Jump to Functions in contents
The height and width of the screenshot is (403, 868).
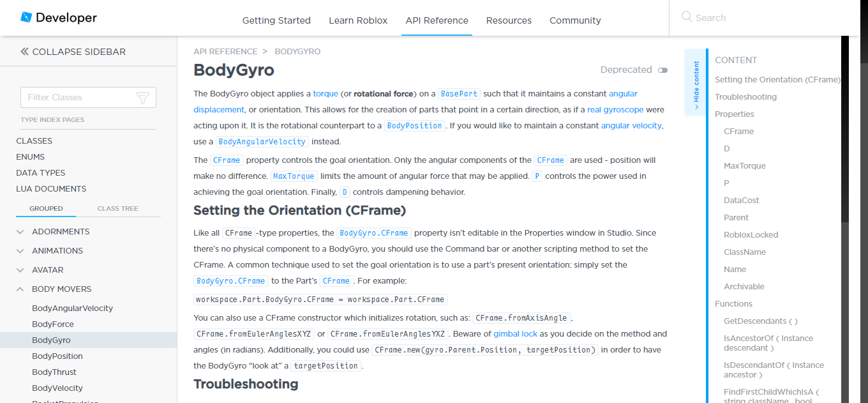pyautogui.click(x=733, y=304)
